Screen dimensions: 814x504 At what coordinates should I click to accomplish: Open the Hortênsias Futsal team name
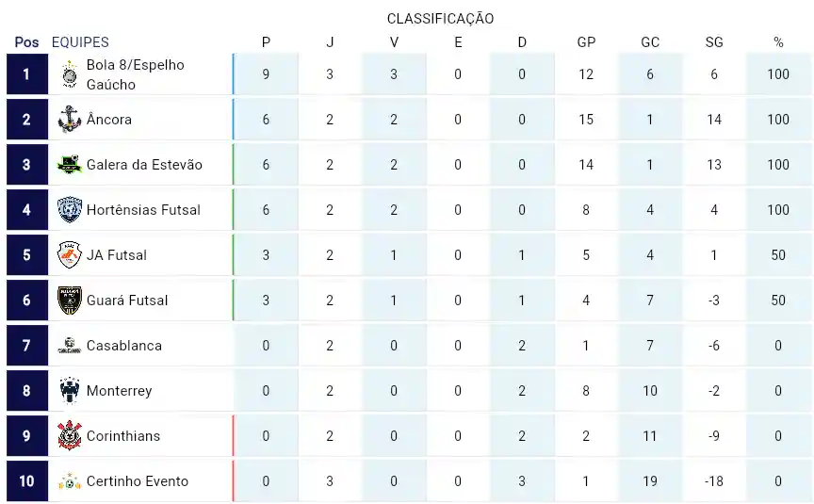click(x=143, y=210)
